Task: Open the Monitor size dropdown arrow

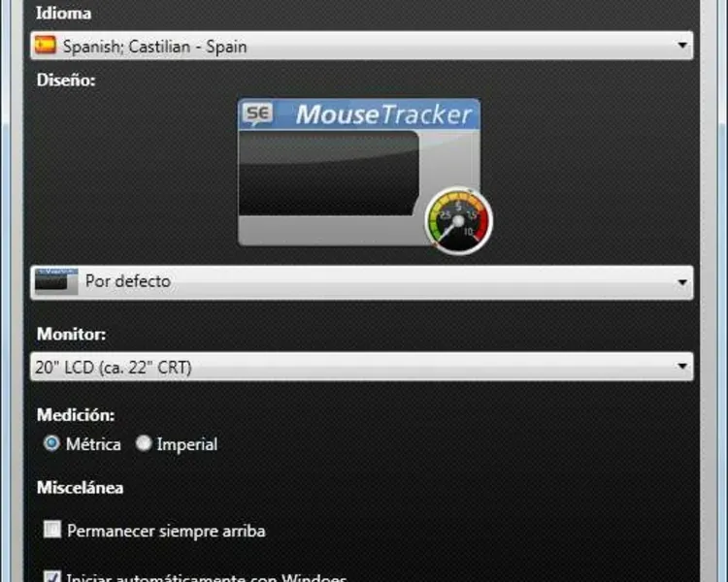Action: [682, 367]
